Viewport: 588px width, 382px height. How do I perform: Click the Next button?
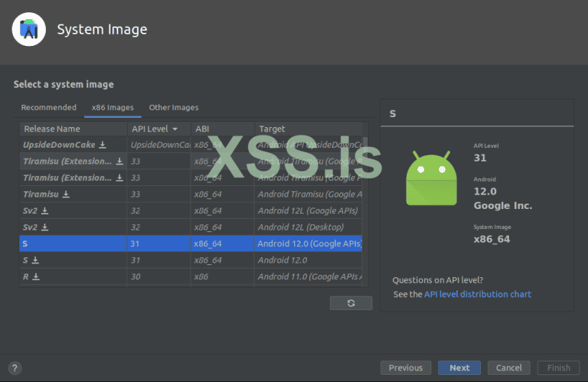tap(459, 368)
